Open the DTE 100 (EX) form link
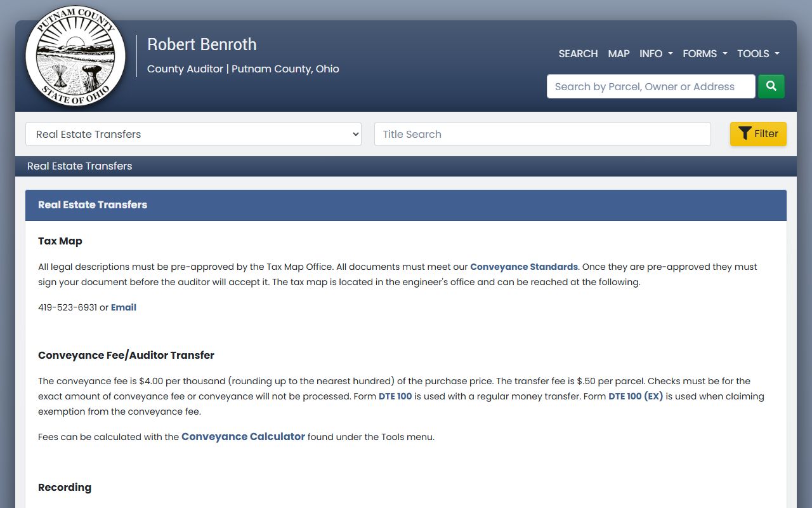Image resolution: width=812 pixels, height=508 pixels. coord(636,396)
